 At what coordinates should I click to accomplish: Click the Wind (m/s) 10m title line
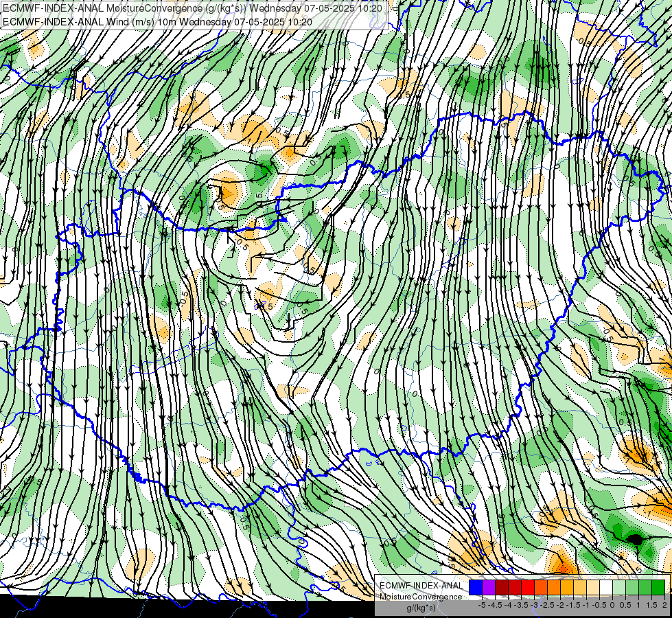tap(157, 22)
